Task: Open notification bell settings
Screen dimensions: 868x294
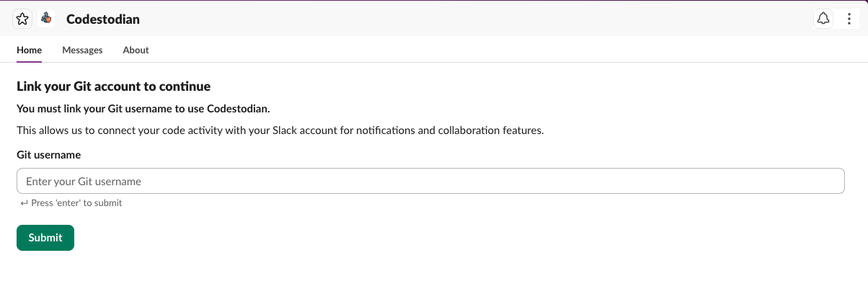Action: 823,19
